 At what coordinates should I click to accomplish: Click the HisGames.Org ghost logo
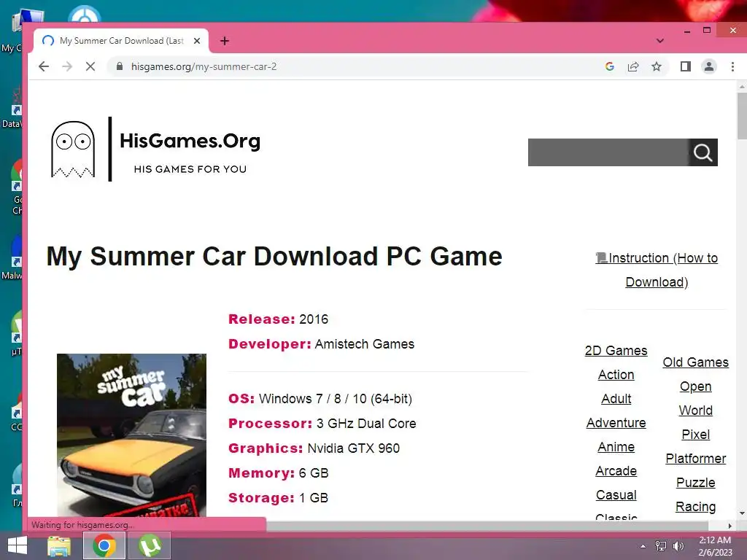(x=73, y=149)
